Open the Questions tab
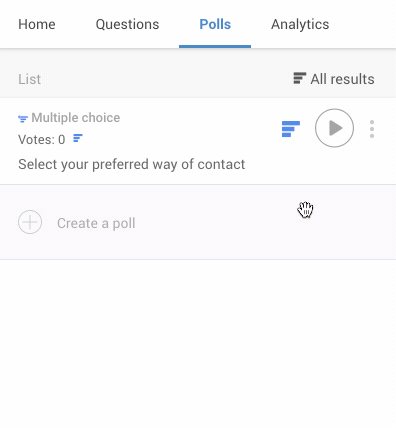 coord(127,24)
